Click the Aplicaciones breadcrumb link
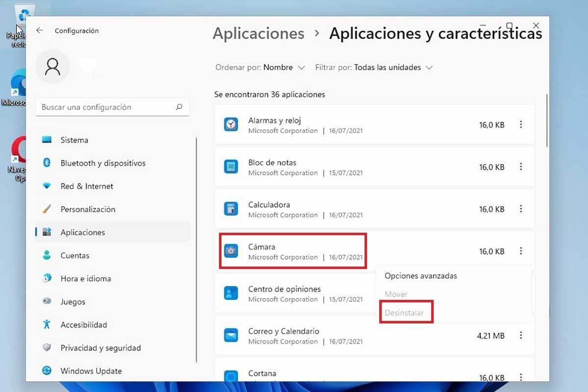This screenshot has height=392, width=588. (258, 33)
